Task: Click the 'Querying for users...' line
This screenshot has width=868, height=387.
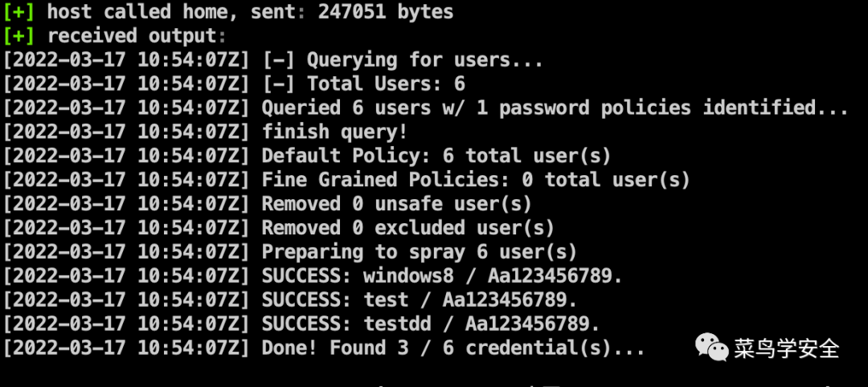Action: coord(273,59)
